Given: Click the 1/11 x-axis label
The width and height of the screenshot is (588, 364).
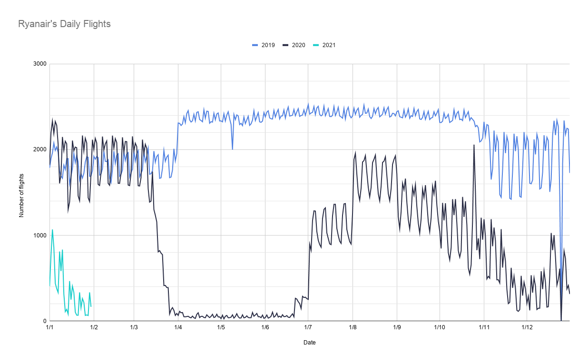Looking at the screenshot, I should (x=483, y=328).
